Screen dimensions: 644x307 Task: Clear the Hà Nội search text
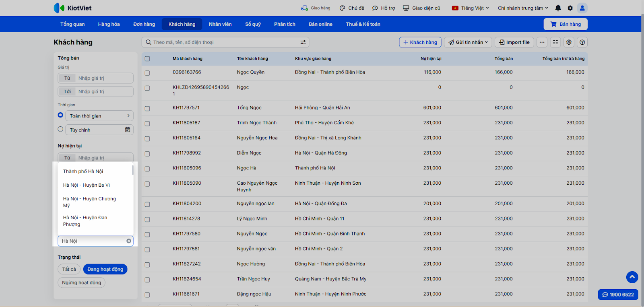(129, 241)
